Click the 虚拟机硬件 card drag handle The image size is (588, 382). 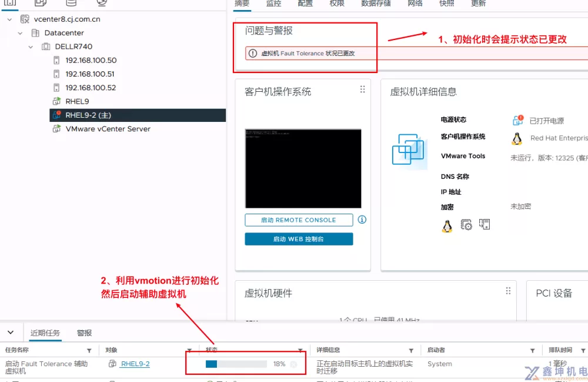coord(508,291)
